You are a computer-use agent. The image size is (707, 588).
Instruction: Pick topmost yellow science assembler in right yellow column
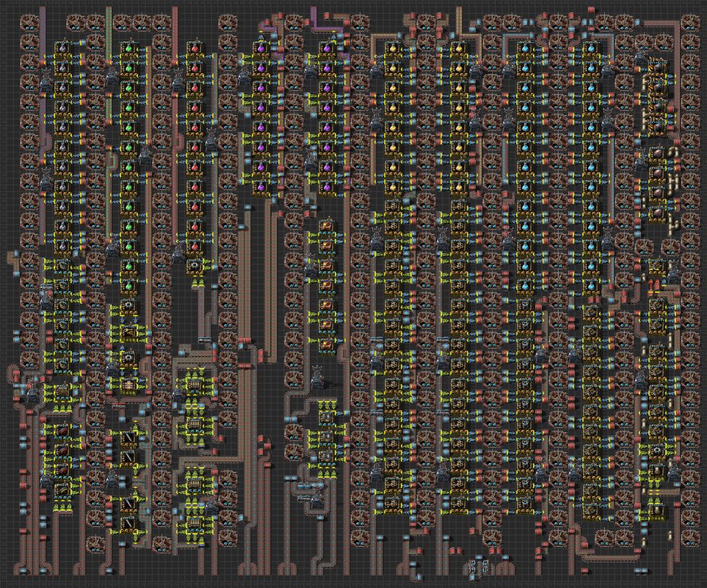(x=458, y=48)
